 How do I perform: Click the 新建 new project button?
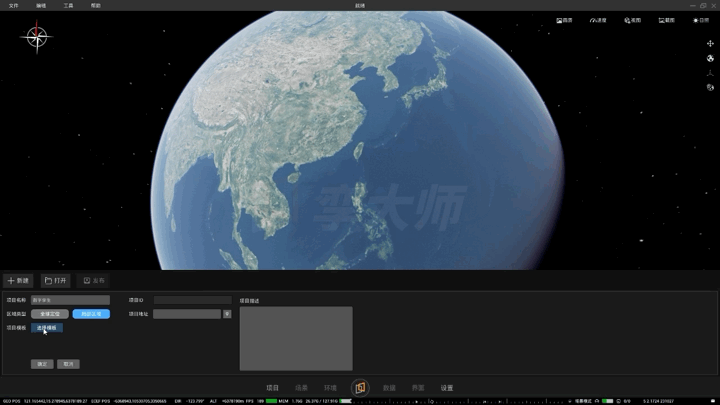(18, 281)
